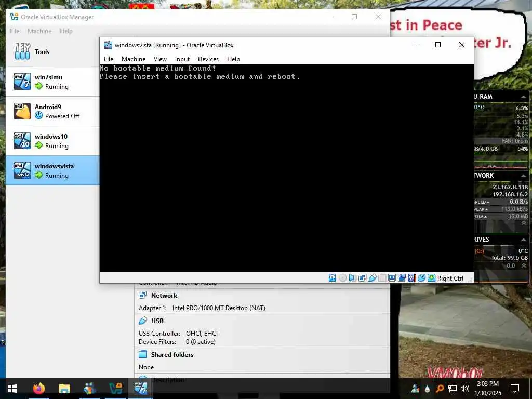Viewport: 532px width, 399px height.
Task: Open the View menu in the VM window
Action: coord(160,59)
